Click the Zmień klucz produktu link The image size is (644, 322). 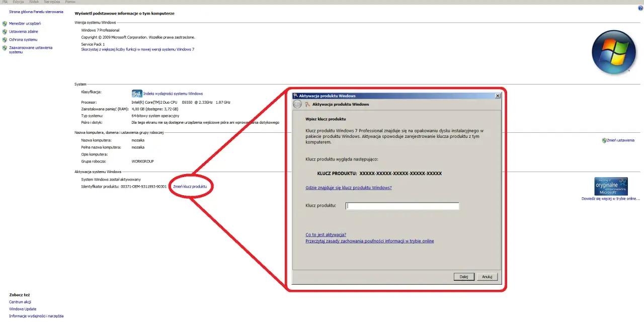click(x=190, y=187)
